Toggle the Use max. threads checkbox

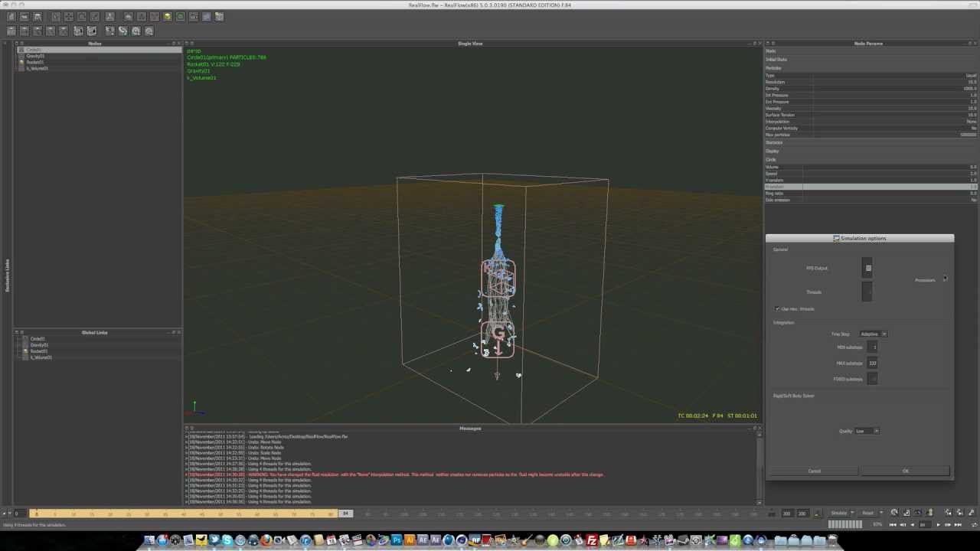(x=777, y=308)
